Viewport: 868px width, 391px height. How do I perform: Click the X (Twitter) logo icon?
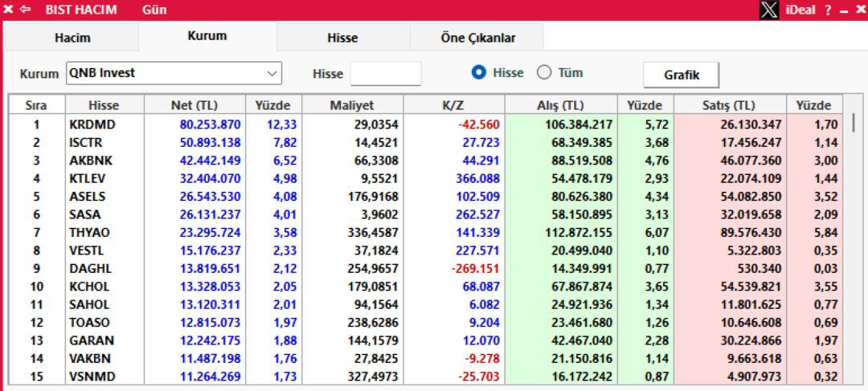(769, 10)
